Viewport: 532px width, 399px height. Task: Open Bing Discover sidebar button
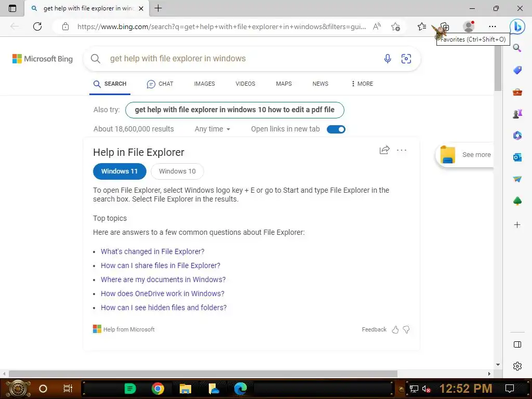click(517, 26)
